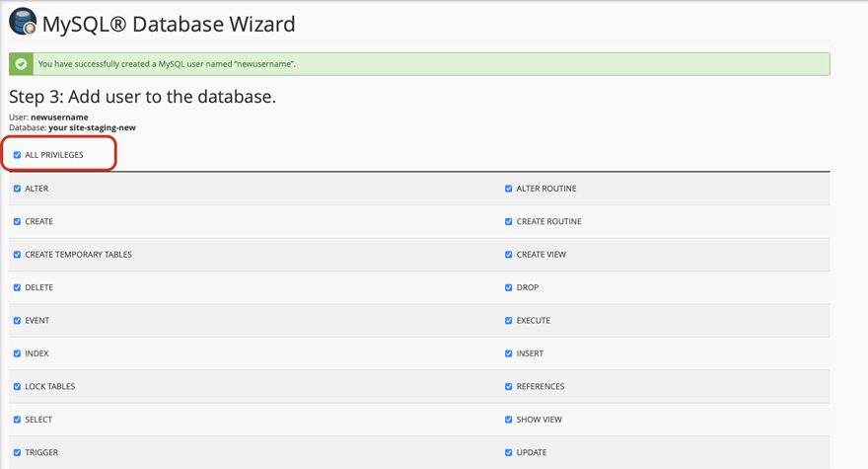Toggle the EVENT privilege checkbox
Viewport: 868px width, 469px height.
[17, 321]
